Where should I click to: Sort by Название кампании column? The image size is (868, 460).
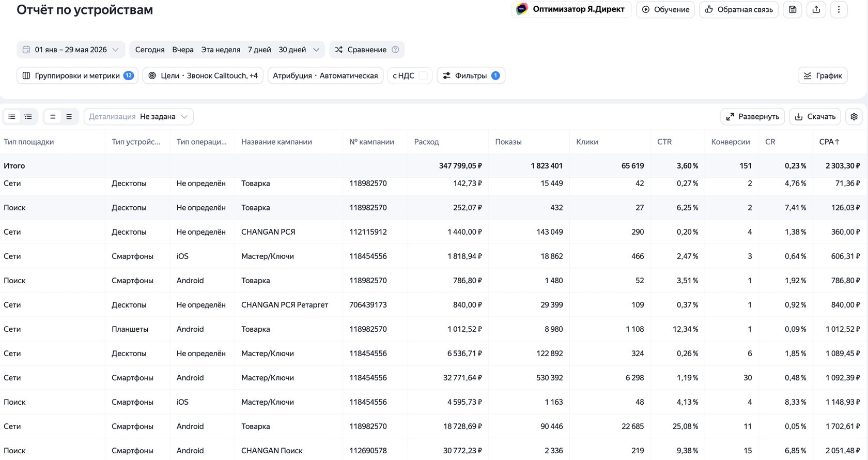276,142
